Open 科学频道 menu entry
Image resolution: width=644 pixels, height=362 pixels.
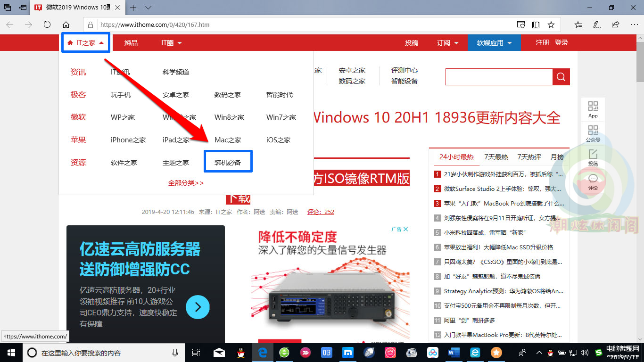coord(176,72)
